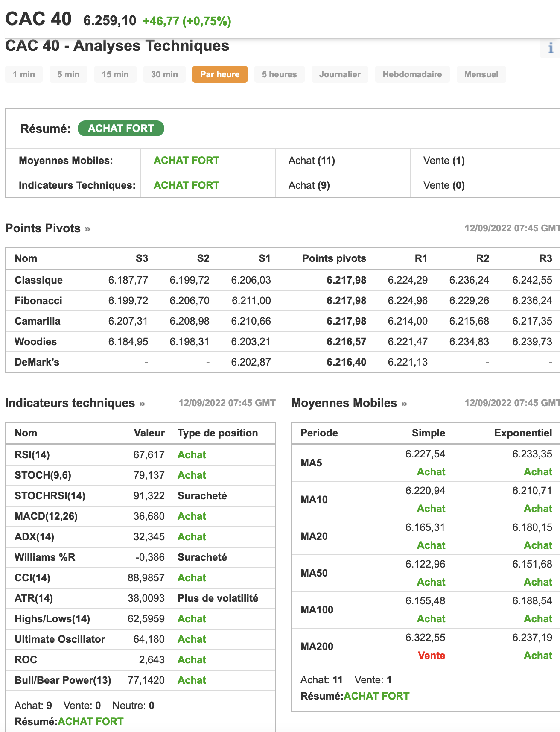Click the RSI(14) indicator row name
This screenshot has width=560, height=732.
coord(32,455)
